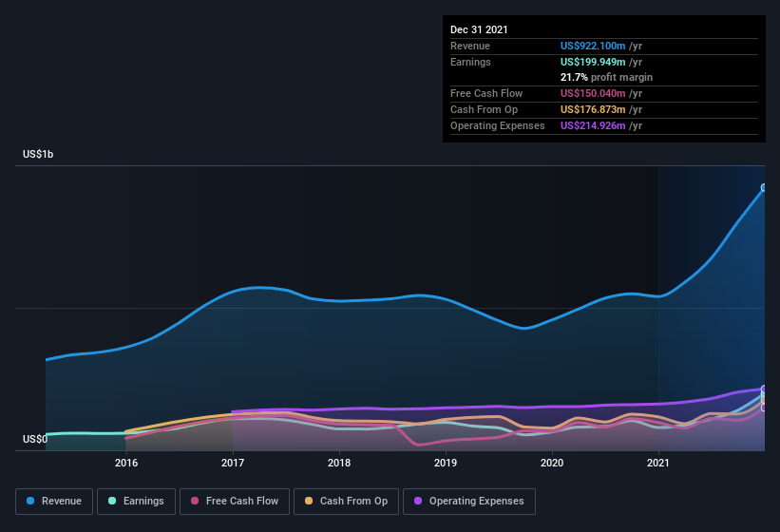Image resolution: width=780 pixels, height=532 pixels.
Task: Click the US$0 y-axis label
Action: pyautogui.click(x=35, y=439)
